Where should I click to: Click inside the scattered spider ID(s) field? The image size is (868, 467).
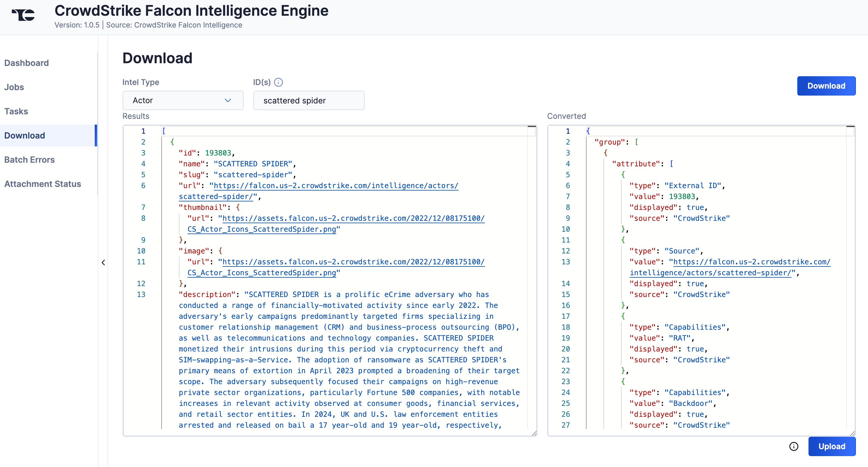coord(308,100)
